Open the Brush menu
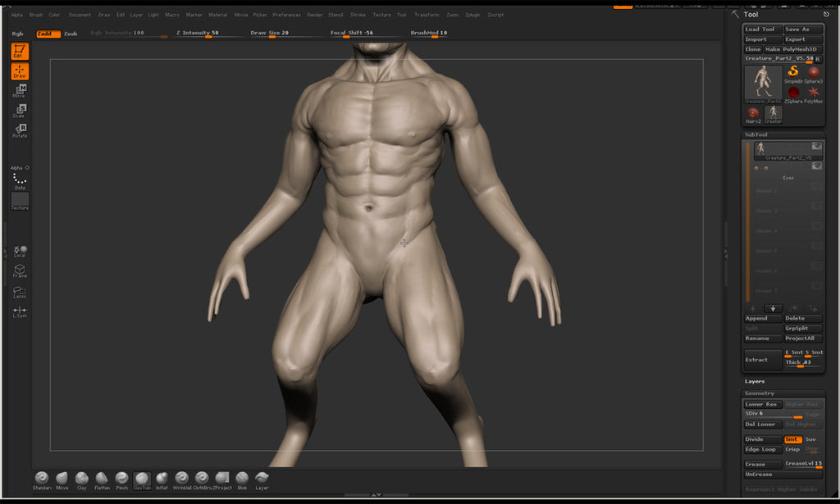840x504 pixels. tap(35, 14)
